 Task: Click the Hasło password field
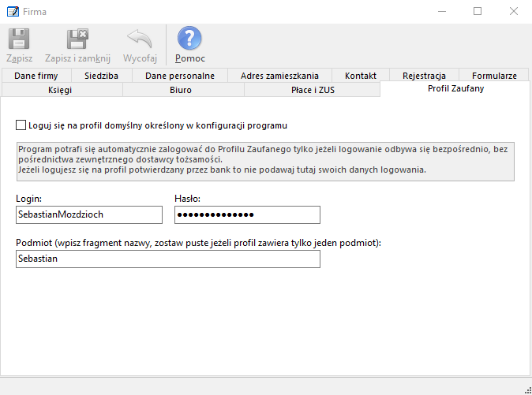click(x=247, y=214)
